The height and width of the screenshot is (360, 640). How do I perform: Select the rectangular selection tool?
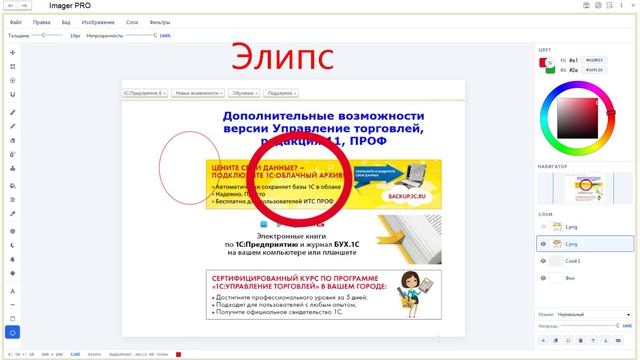pyautogui.click(x=13, y=67)
